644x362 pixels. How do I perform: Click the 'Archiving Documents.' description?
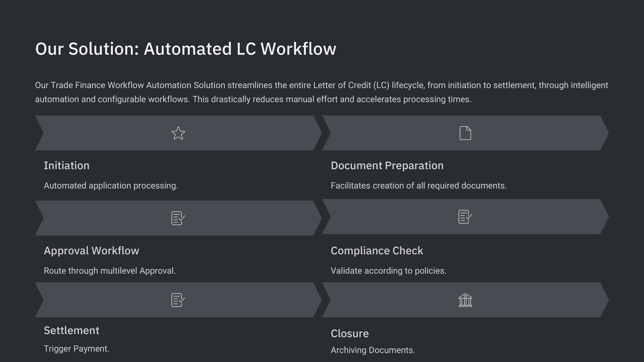(x=372, y=350)
